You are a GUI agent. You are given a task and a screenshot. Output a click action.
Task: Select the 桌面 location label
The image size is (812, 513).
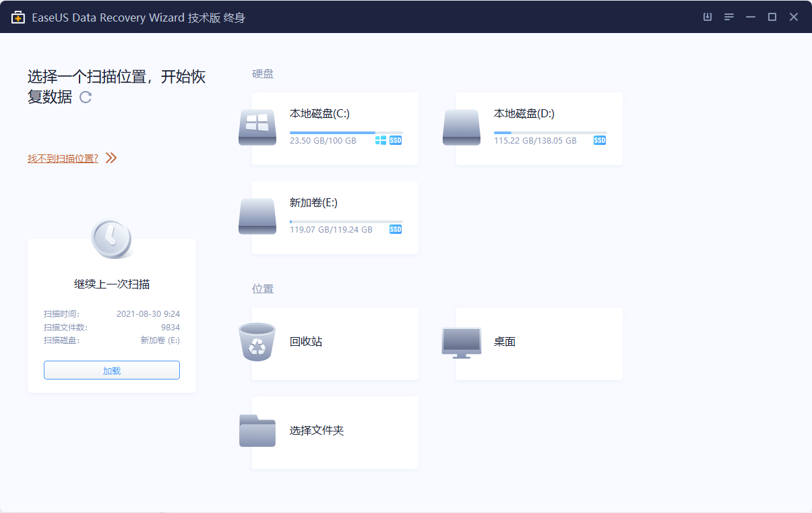(505, 342)
